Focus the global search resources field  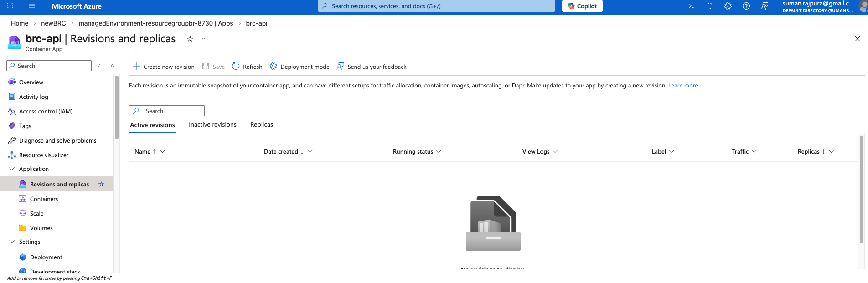pyautogui.click(x=436, y=6)
